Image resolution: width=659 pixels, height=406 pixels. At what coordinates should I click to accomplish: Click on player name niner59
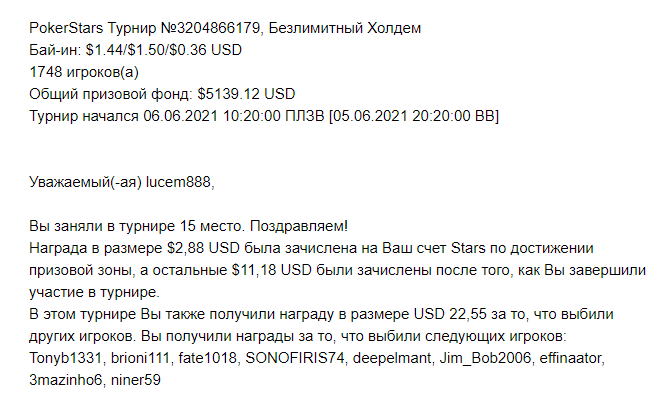(136, 380)
